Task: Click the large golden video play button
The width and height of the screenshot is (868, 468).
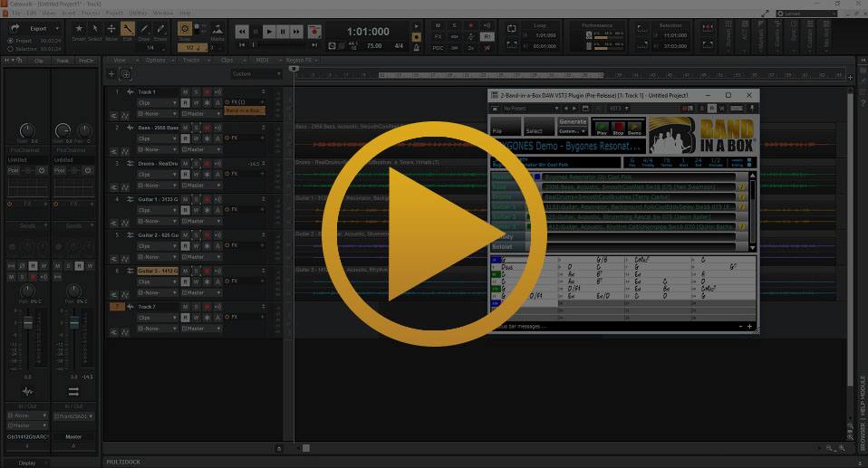Action: 435,234
